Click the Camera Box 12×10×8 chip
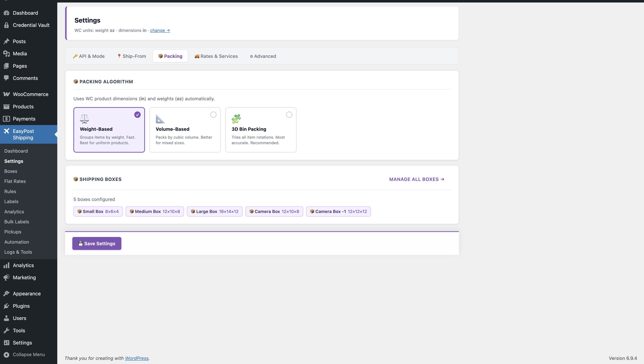This screenshot has height=364, width=644. coord(274,211)
